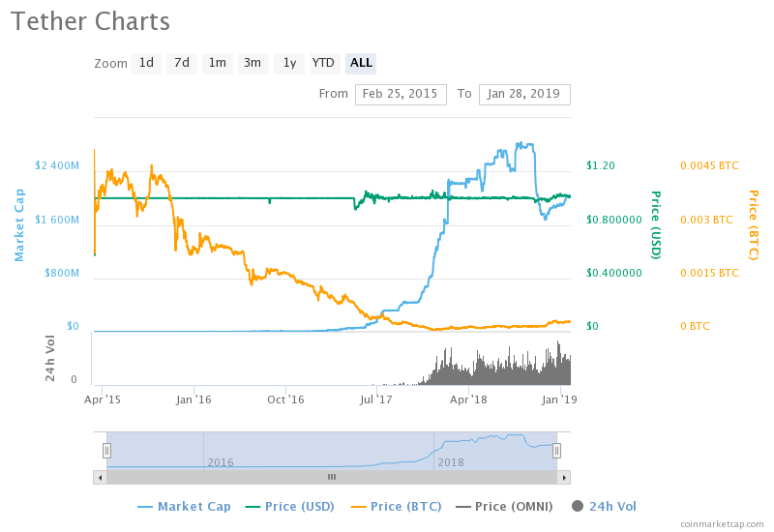Click the left navigator range handle
The image size is (774, 532).
[x=107, y=450]
